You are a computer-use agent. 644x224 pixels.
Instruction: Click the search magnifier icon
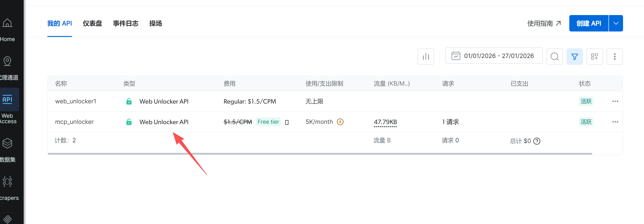[555, 57]
